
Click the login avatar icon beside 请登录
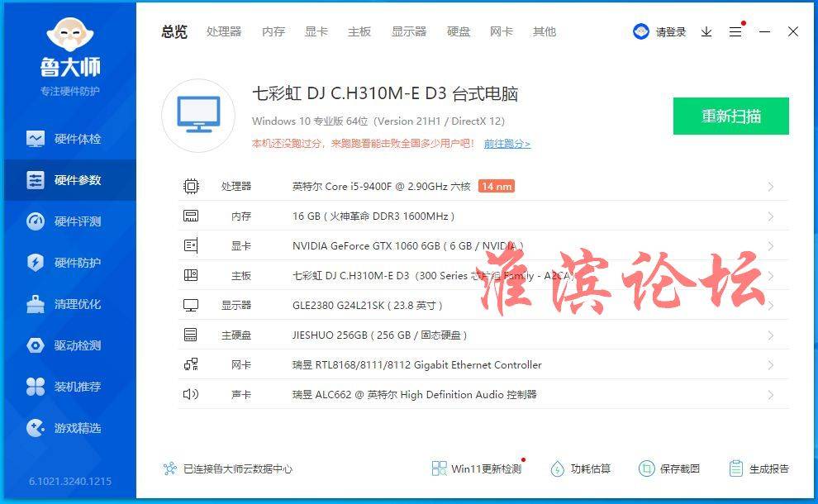[x=640, y=32]
